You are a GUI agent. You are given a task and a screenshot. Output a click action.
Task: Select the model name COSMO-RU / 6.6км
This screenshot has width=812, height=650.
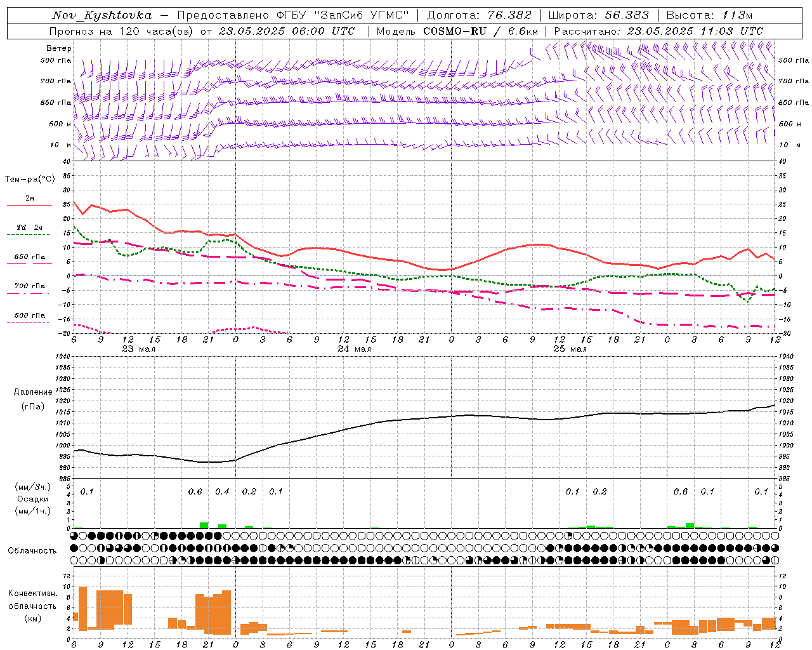pyautogui.click(x=480, y=31)
